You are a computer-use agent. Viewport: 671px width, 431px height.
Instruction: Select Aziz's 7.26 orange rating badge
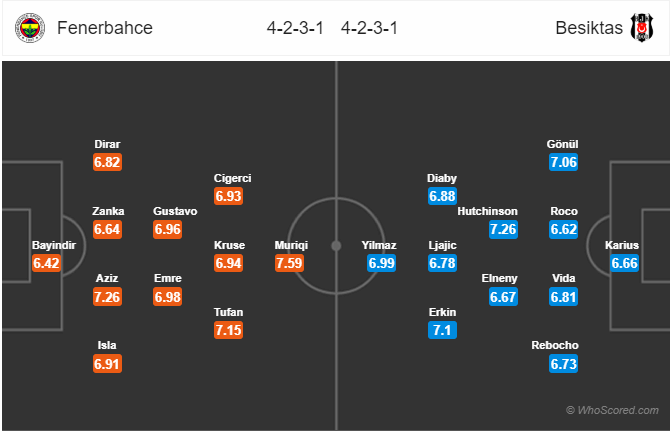107,297
